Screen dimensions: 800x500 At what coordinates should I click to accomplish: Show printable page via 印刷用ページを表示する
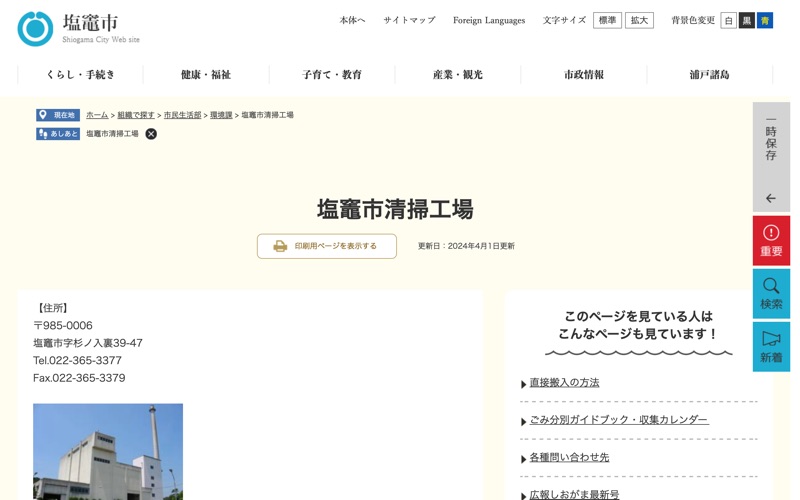click(x=327, y=246)
